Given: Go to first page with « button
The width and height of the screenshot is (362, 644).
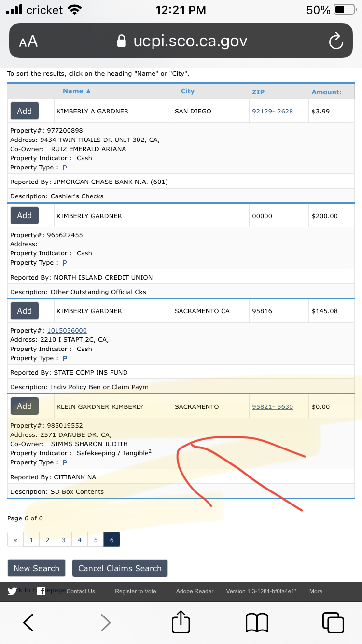Looking at the screenshot, I should click(15, 540).
